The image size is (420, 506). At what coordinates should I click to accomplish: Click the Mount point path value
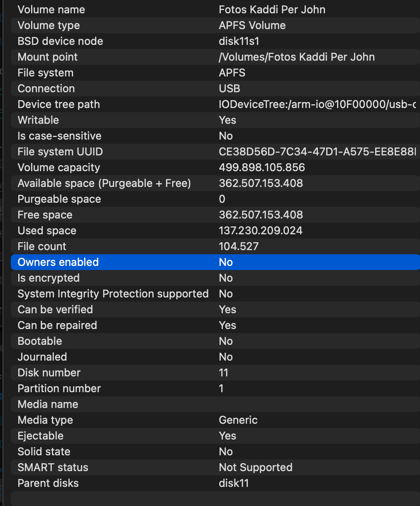click(x=296, y=57)
